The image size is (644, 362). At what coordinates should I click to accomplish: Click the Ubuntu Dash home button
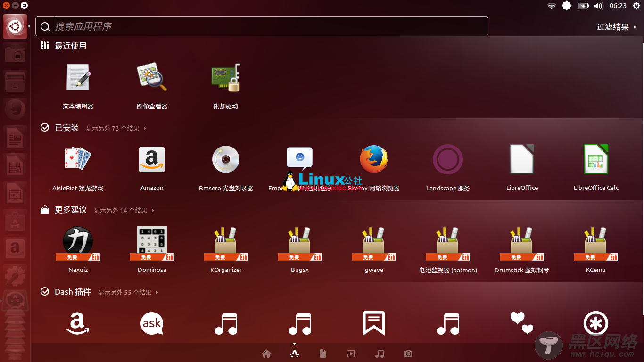[x=15, y=26]
